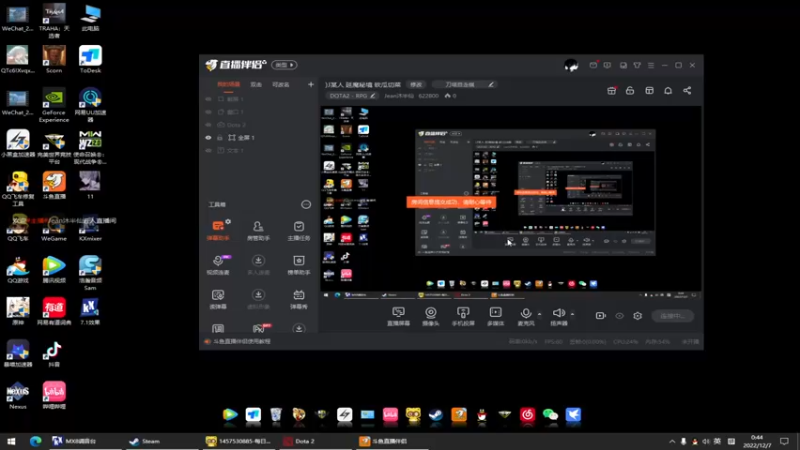The height and width of the screenshot is (450, 800).
Task: Open WeGame desktop shortcut
Action: tap(54, 227)
